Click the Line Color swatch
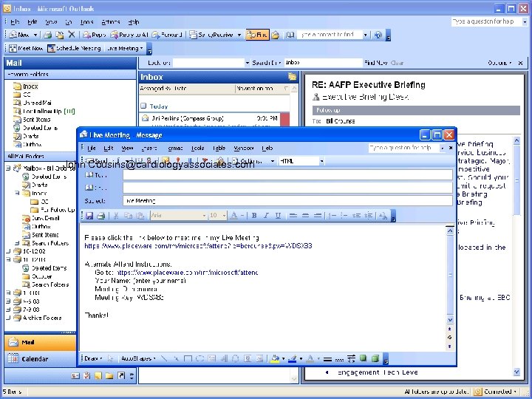This screenshot has width=532, height=399. tap(293, 358)
